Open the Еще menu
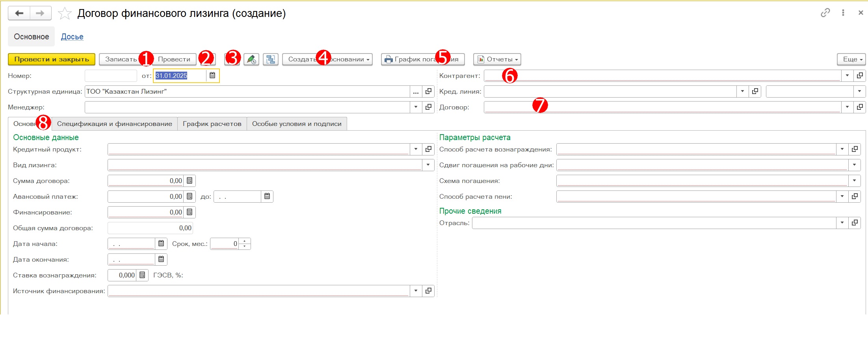Screen dimensions: 868x340 pyautogui.click(x=851, y=59)
